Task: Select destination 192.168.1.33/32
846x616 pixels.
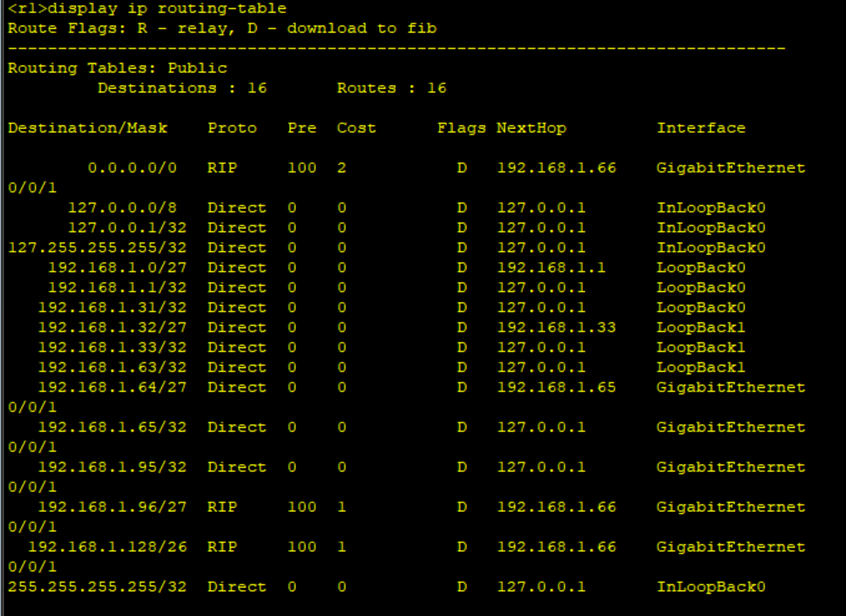Action: [112, 347]
